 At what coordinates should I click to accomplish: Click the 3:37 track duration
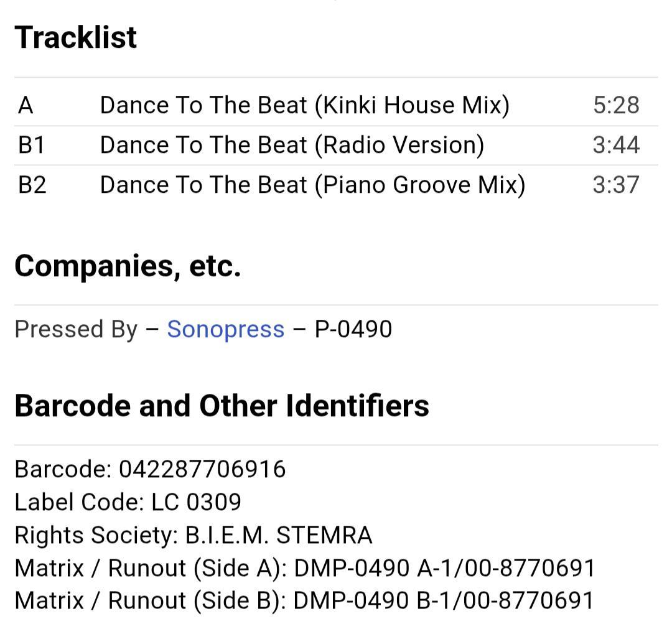coord(616,185)
